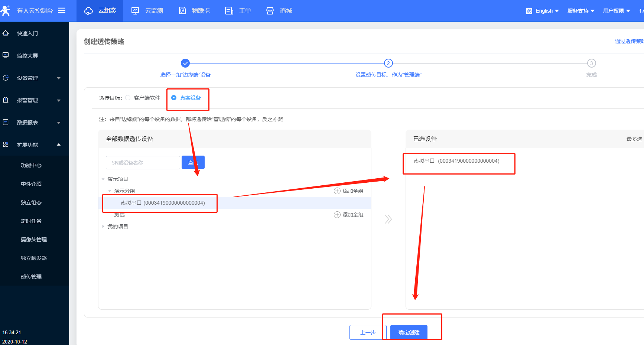644x345 pixels.
Task: Click the double-chevron transfer arrow icon
Action: pyautogui.click(x=388, y=219)
